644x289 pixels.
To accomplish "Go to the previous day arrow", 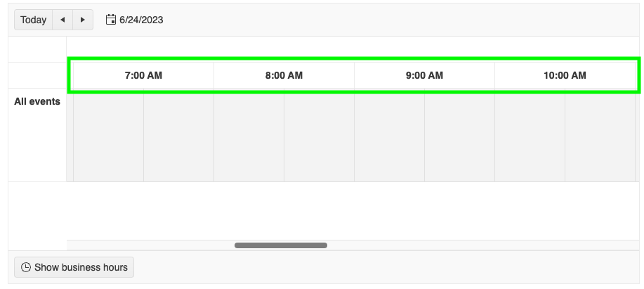I will pos(63,20).
